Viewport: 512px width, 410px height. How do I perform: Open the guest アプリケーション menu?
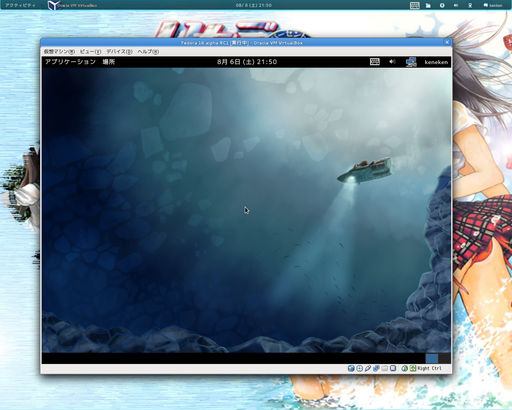click(x=70, y=62)
